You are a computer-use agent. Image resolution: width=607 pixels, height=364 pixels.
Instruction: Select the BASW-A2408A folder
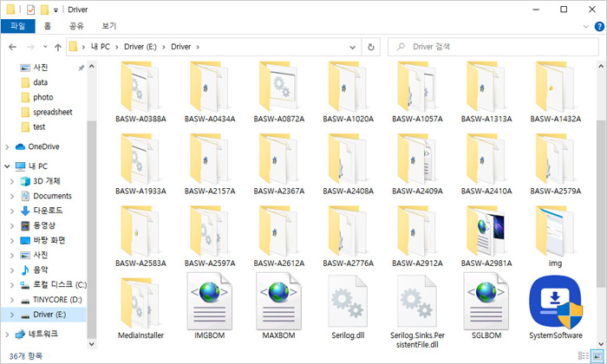coord(348,165)
